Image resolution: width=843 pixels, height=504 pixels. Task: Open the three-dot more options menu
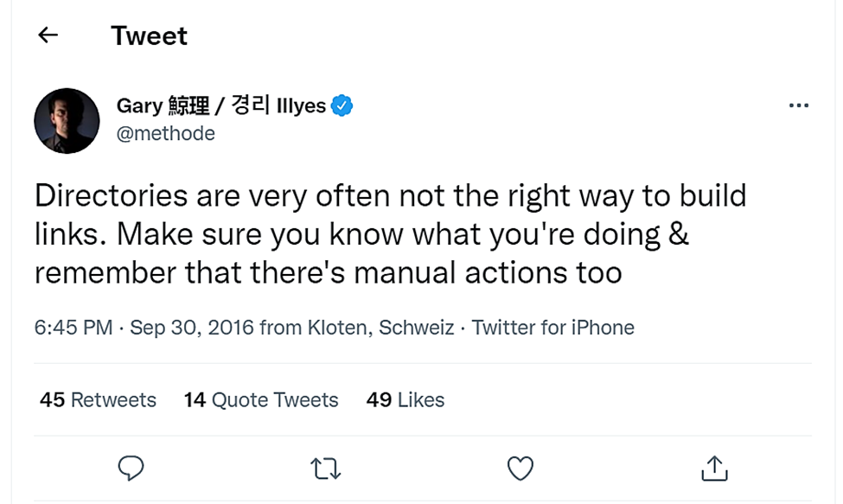coord(798,105)
